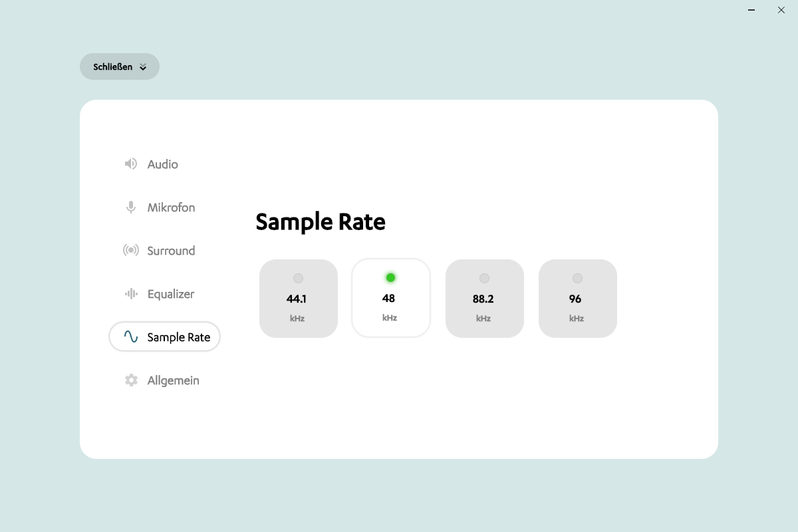Viewport: 798px width, 532px height.
Task: Click the gear icon beside Allgemein
Action: pyautogui.click(x=131, y=380)
